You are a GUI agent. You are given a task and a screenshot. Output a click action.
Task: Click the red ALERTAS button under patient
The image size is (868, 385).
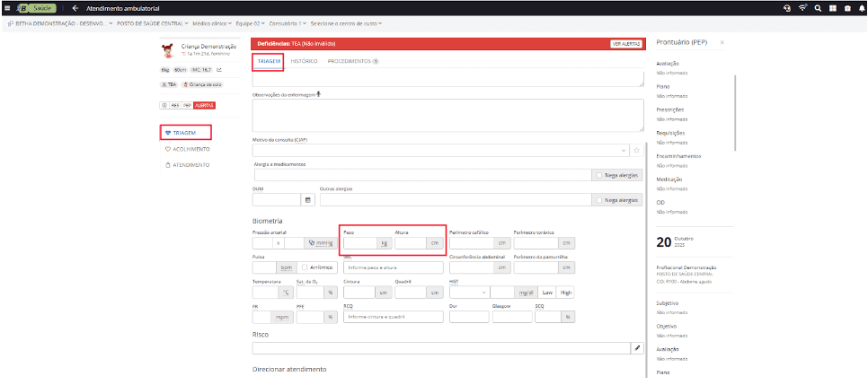204,105
